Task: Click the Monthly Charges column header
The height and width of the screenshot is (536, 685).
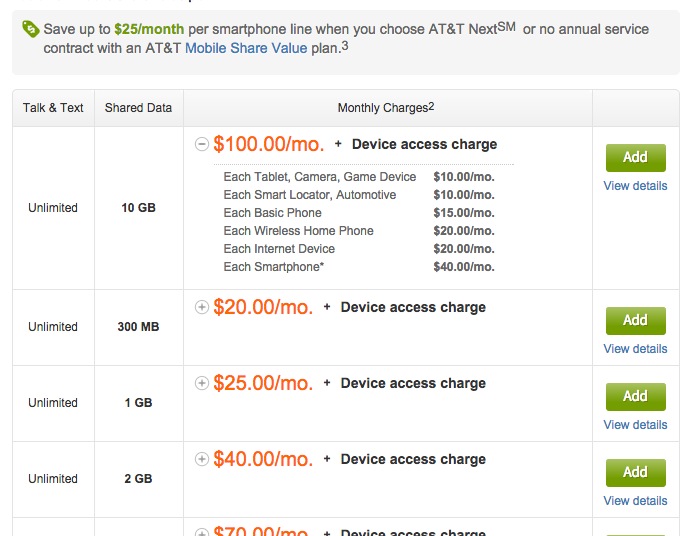Action: tap(387, 108)
